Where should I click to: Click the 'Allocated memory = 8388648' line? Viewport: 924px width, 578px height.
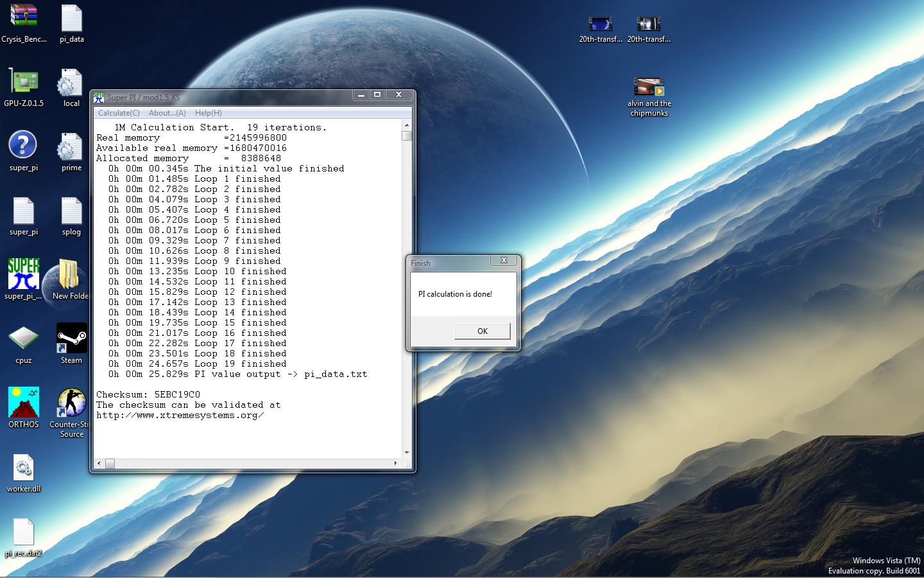pos(189,159)
